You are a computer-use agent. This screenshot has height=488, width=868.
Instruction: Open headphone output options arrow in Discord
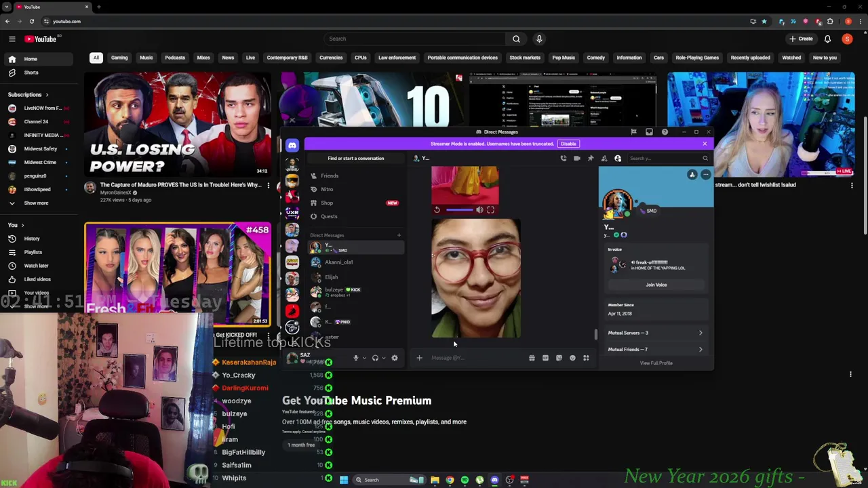coord(384,358)
